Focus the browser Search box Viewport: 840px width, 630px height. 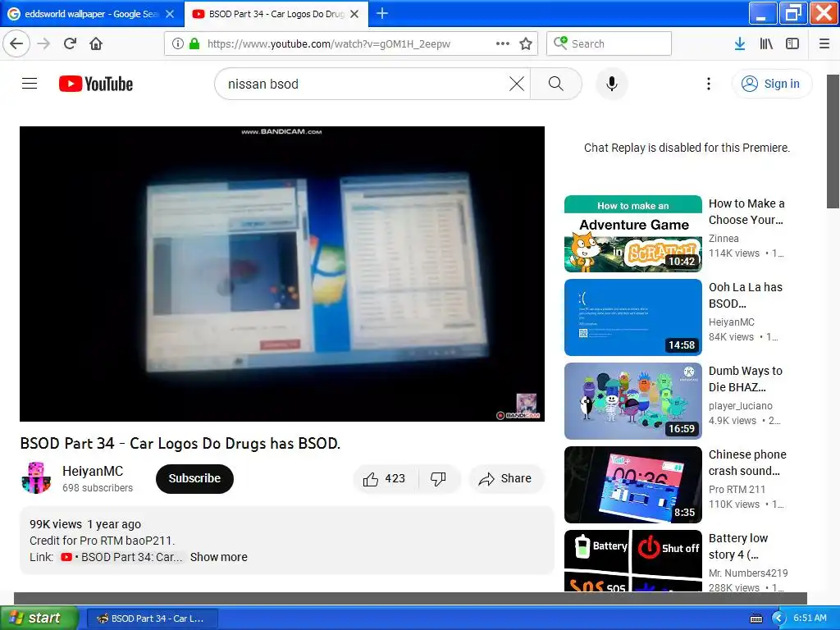(609, 43)
